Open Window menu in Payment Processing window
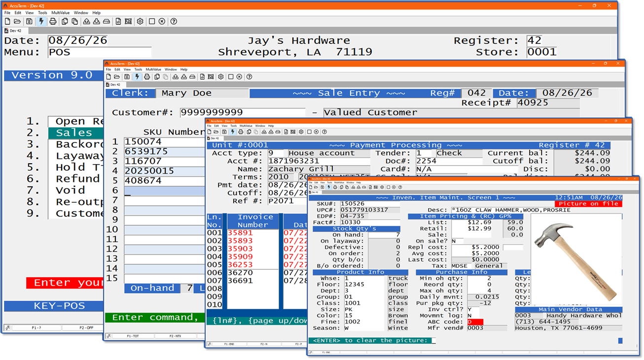Screen dimensions: 644x360 coord(260,126)
